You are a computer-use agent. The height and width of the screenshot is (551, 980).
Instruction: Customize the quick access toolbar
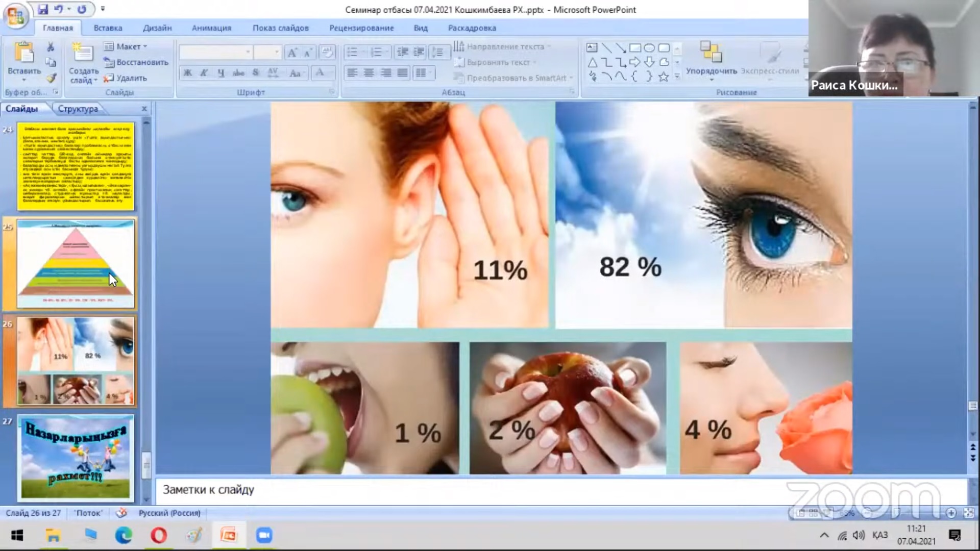pos(103,9)
